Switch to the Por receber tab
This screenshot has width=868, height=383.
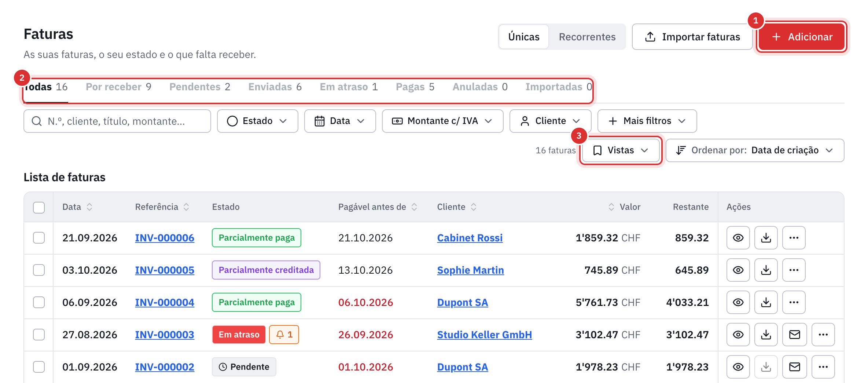pyautogui.click(x=118, y=87)
